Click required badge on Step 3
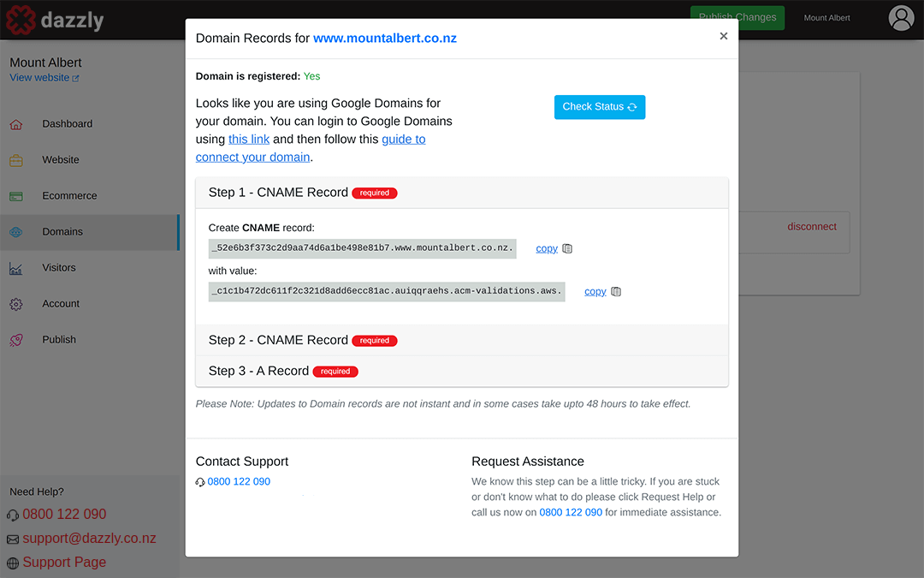The width and height of the screenshot is (924, 578). pos(335,372)
